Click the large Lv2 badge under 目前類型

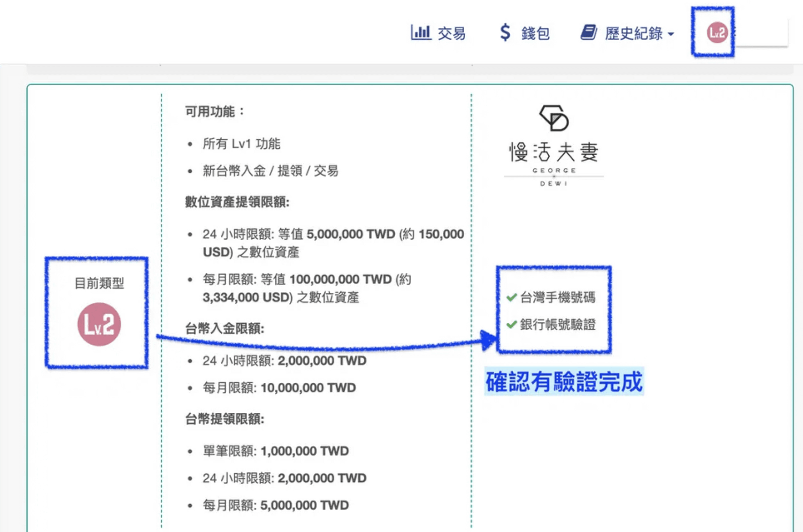[99, 324]
